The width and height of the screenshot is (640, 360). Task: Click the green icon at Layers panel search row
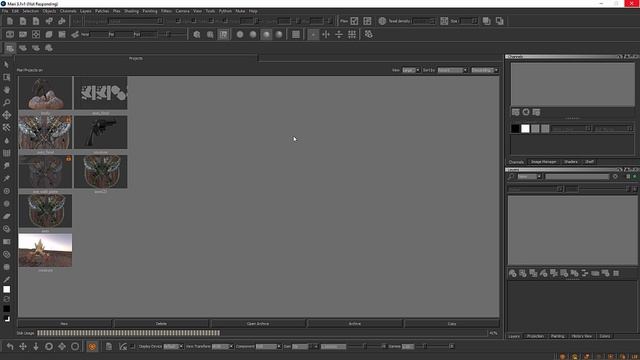click(635, 177)
